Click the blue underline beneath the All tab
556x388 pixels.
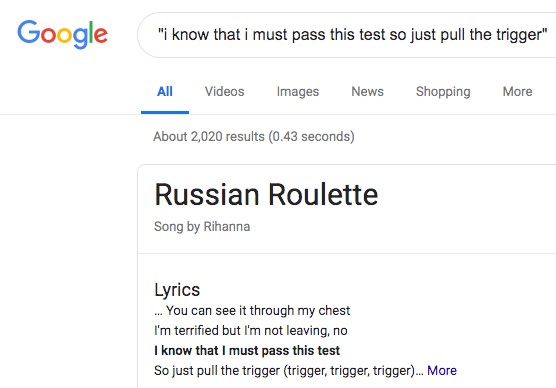[x=165, y=112]
